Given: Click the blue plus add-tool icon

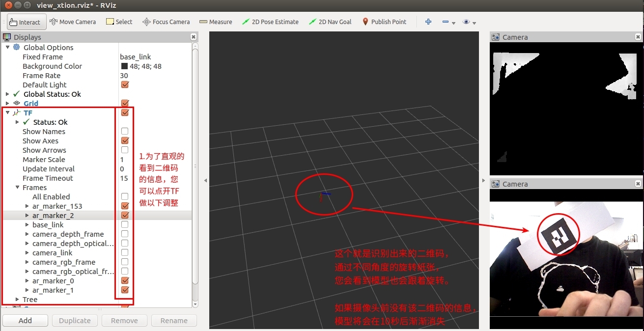Looking at the screenshot, I should coord(428,22).
